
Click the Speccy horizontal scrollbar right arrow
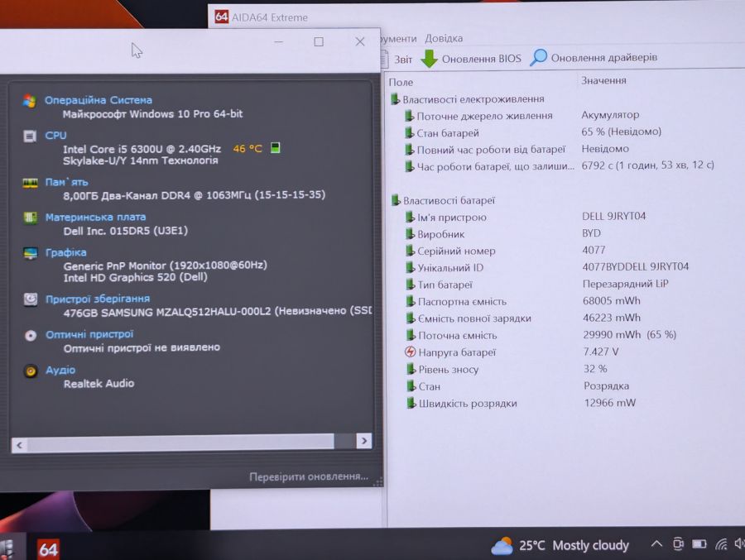[x=364, y=441]
